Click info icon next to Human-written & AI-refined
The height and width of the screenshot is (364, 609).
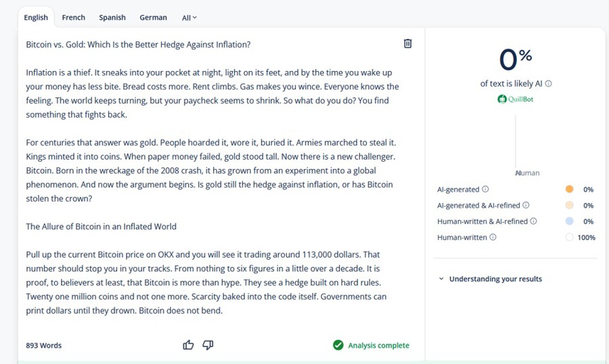pyautogui.click(x=533, y=221)
